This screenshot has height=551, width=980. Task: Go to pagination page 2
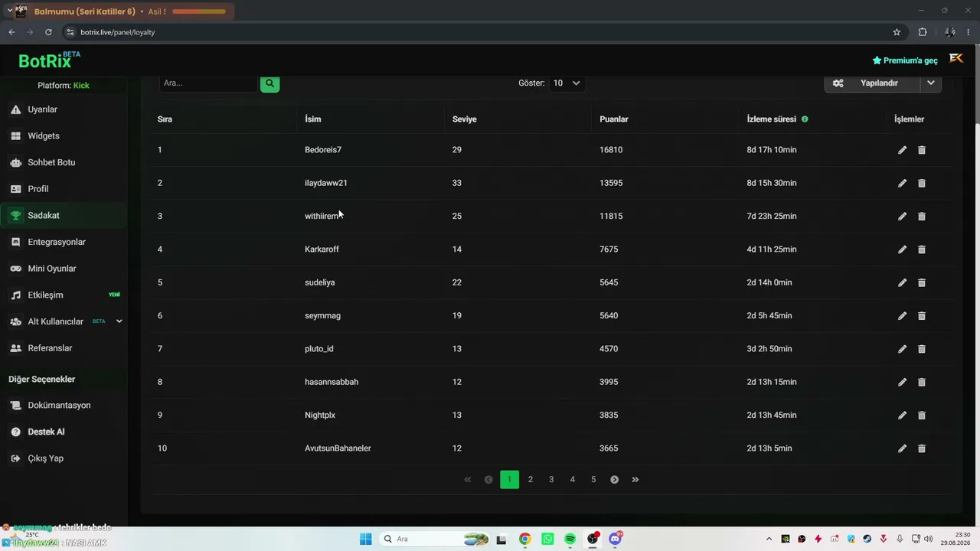(x=531, y=480)
